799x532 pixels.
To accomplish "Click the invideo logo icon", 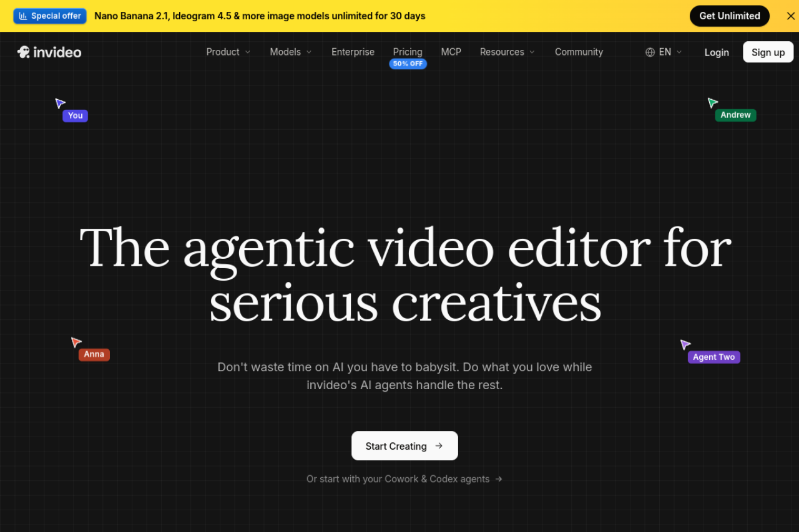I will coord(24,52).
